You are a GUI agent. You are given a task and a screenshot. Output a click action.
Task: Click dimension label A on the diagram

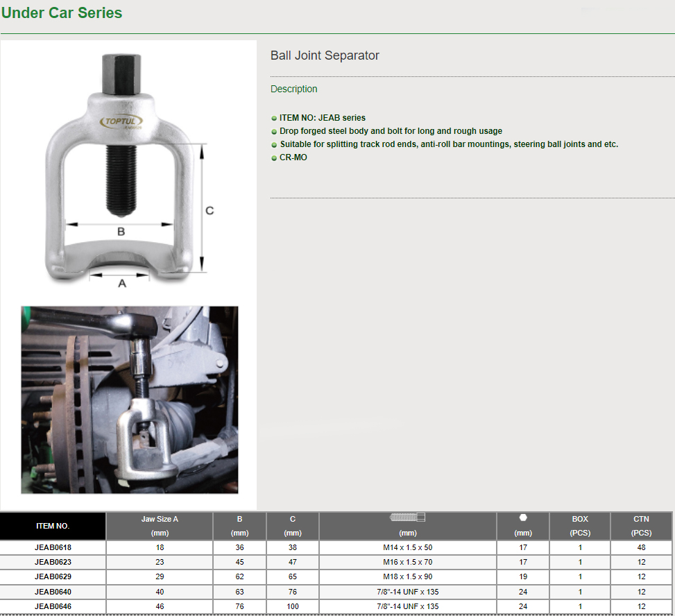[x=122, y=284]
